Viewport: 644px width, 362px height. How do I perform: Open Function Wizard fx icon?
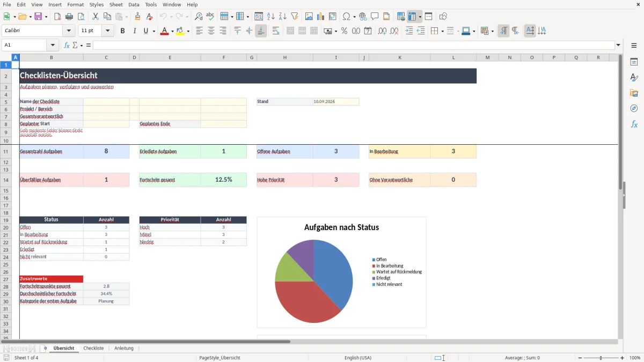[67, 45]
